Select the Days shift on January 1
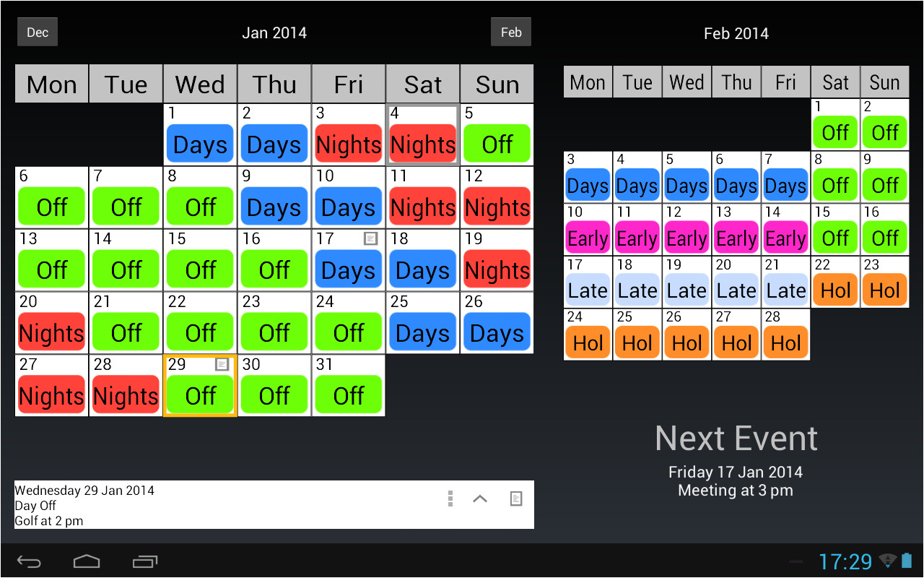Screen dimensions: 924x578 tap(200, 144)
